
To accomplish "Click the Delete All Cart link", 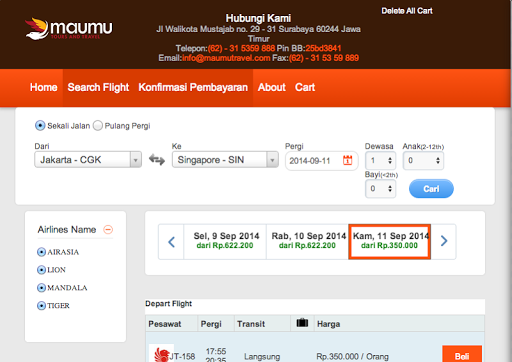I will [x=407, y=11].
